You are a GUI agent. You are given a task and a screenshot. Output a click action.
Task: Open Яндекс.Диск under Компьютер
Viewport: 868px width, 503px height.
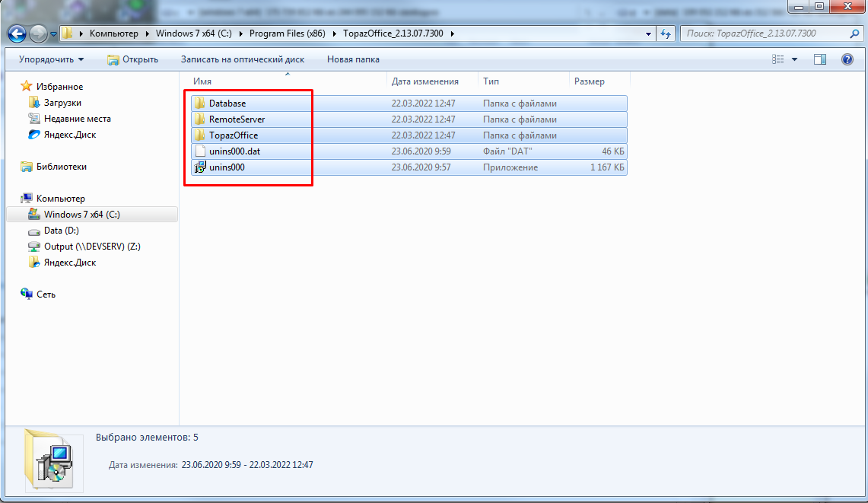(x=70, y=263)
